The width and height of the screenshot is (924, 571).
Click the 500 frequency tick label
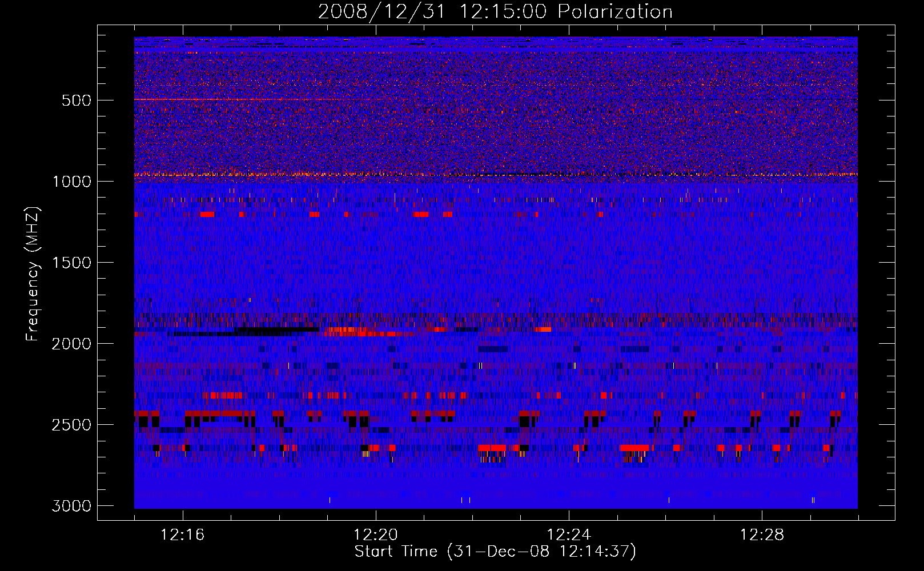[x=76, y=100]
